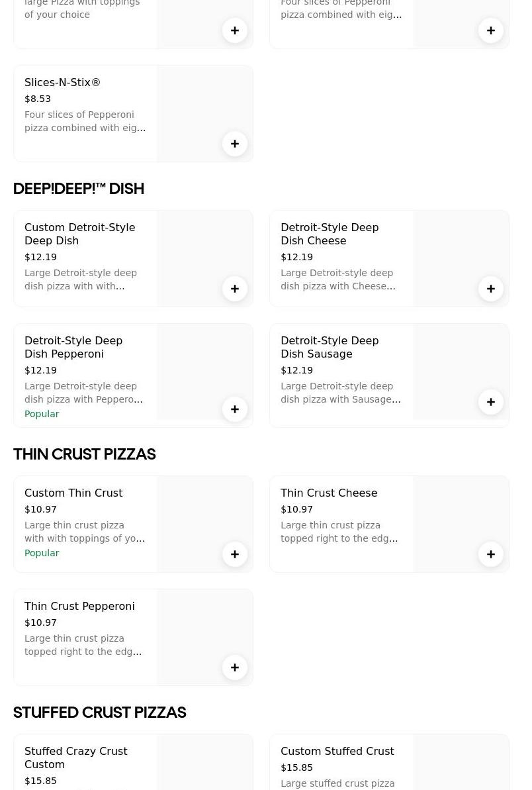
Task: Open Thin Crust Pepperoni item title
Action: point(79,607)
